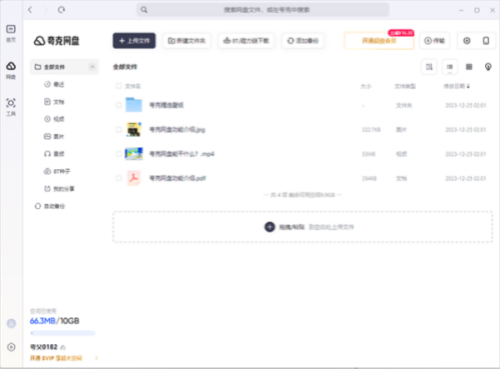Viewport: 500px width, 369px height.
Task: Click the phone device icon at top right
Action: [486, 41]
